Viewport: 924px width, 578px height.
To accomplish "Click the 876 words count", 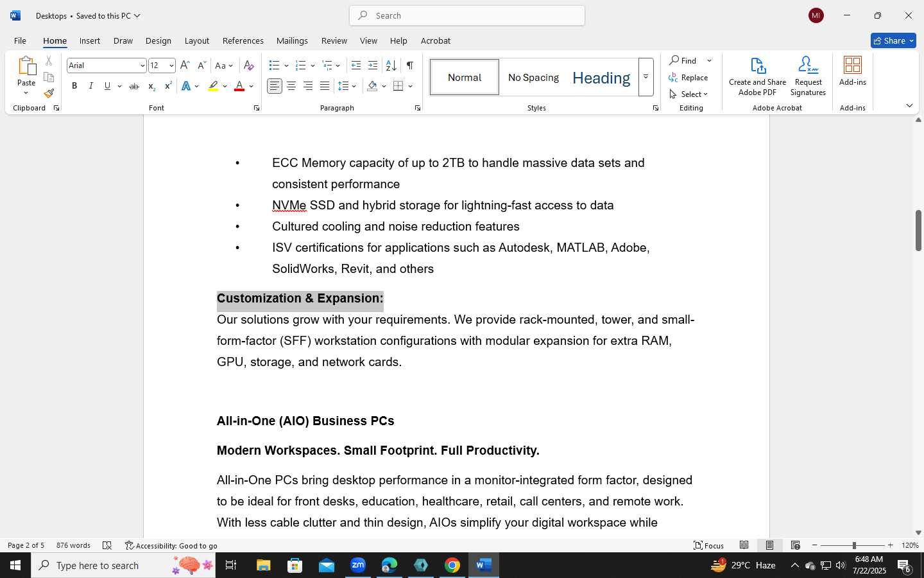I will point(73,545).
